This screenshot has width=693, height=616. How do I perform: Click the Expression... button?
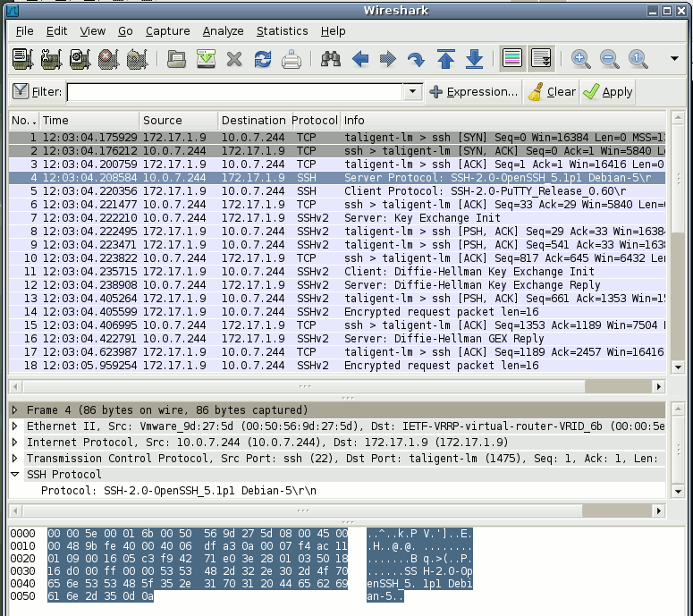tap(473, 92)
